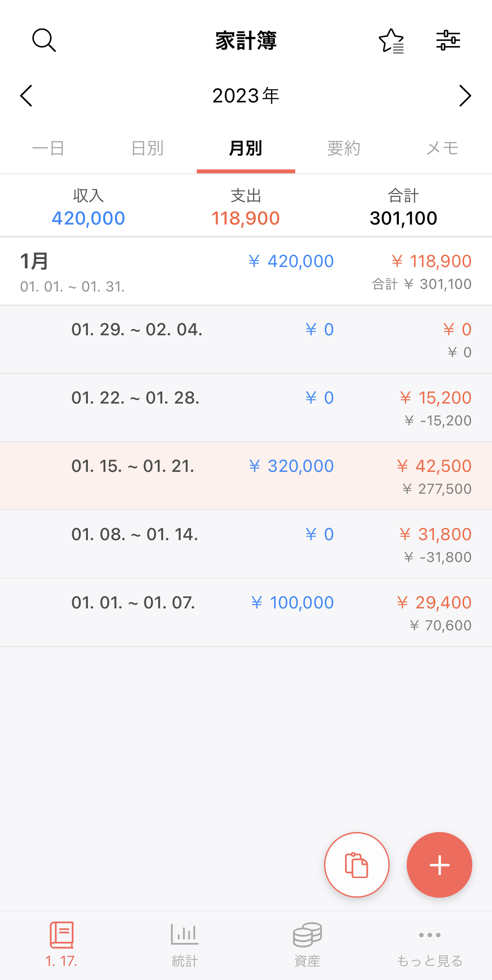Screen dimensions: 492x980
Task: Open the filter sliders icon
Action: click(x=448, y=40)
